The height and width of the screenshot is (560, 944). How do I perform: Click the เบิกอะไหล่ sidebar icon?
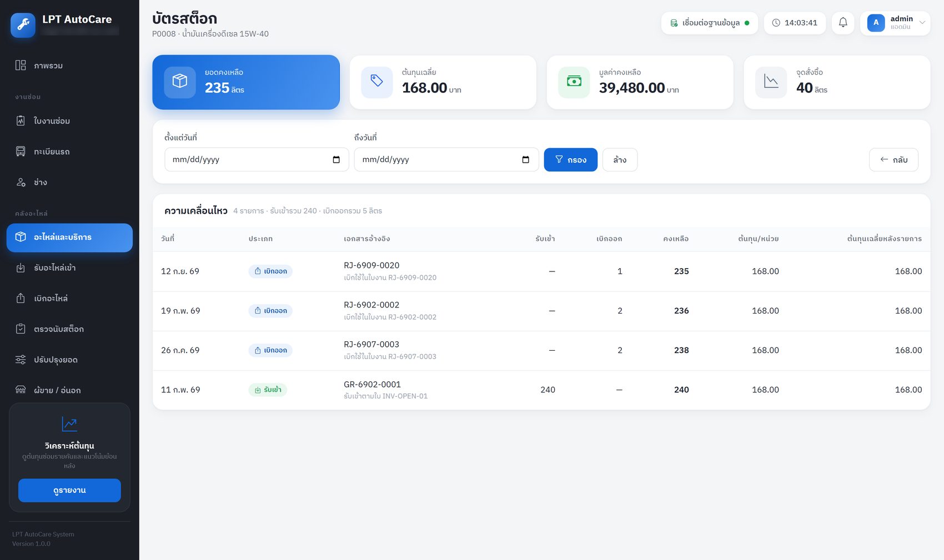[21, 298]
